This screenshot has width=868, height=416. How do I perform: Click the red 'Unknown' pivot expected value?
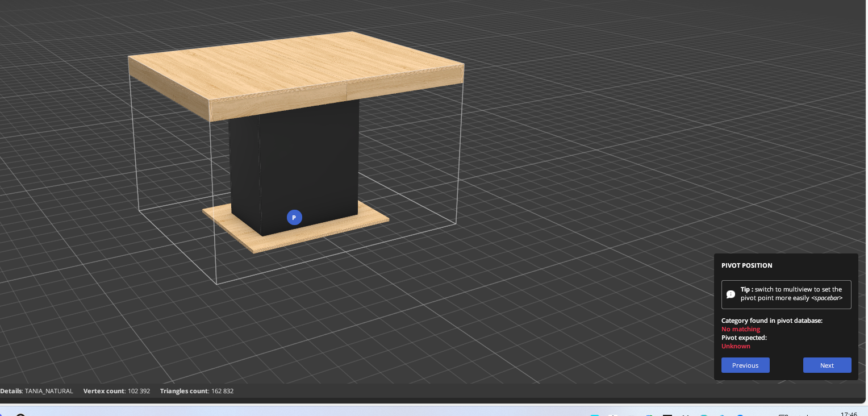click(x=736, y=346)
